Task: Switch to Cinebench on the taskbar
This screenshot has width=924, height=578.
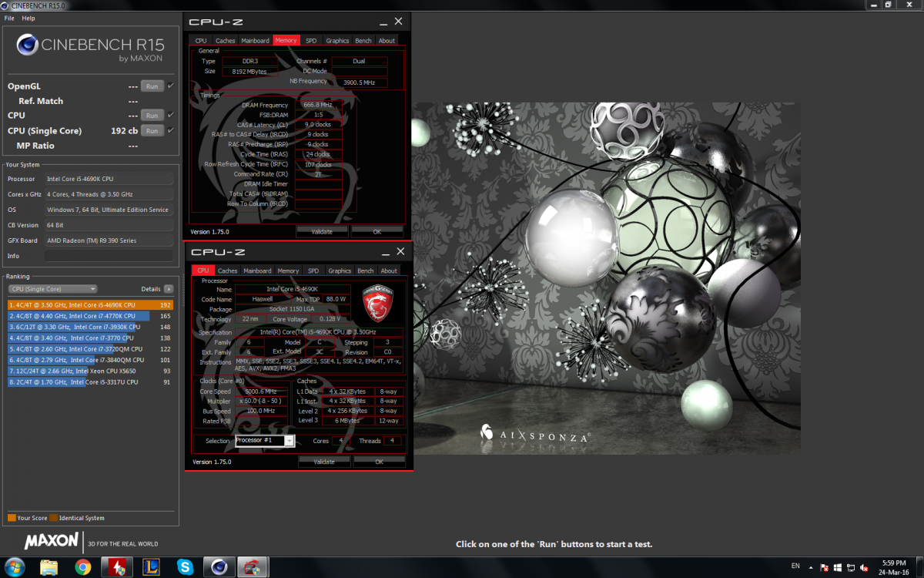Action: [x=219, y=567]
